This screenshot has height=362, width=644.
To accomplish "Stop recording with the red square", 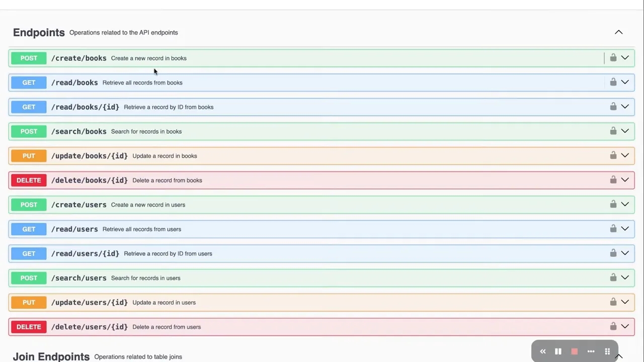I will [x=574, y=351].
